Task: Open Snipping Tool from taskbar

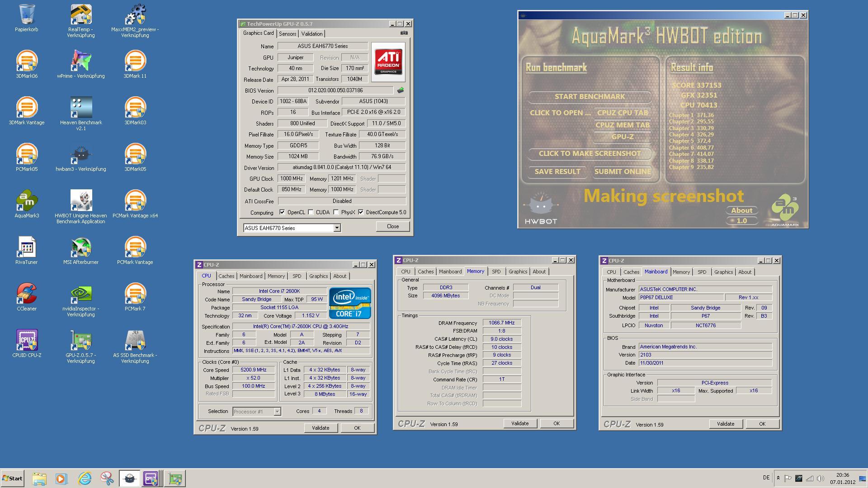Action: 107,479
